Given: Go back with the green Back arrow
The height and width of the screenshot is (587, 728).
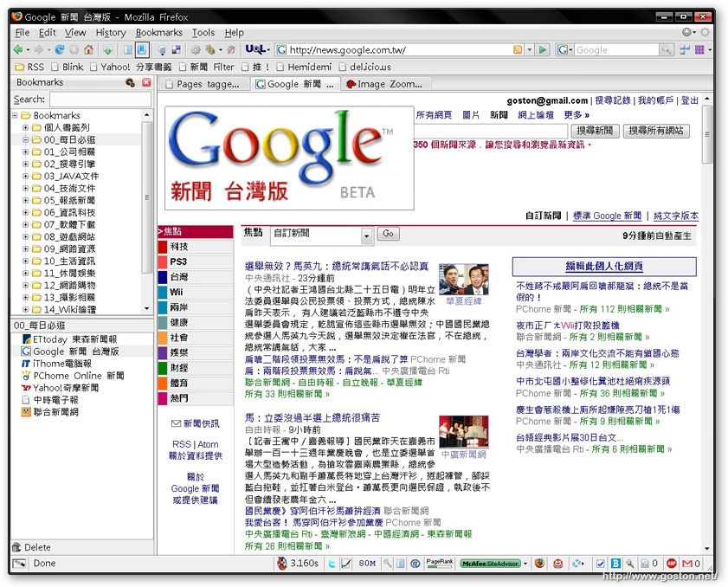Looking at the screenshot, I should point(18,49).
